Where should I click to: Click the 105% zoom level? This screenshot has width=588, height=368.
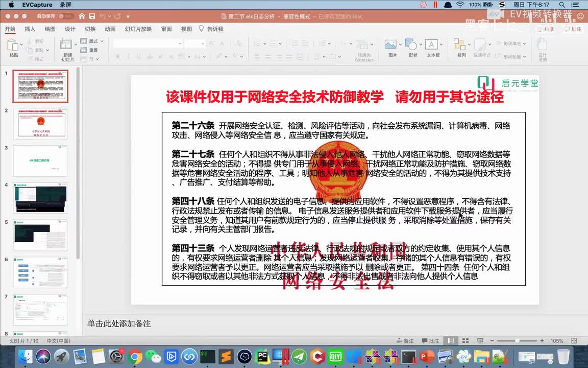[557, 340]
